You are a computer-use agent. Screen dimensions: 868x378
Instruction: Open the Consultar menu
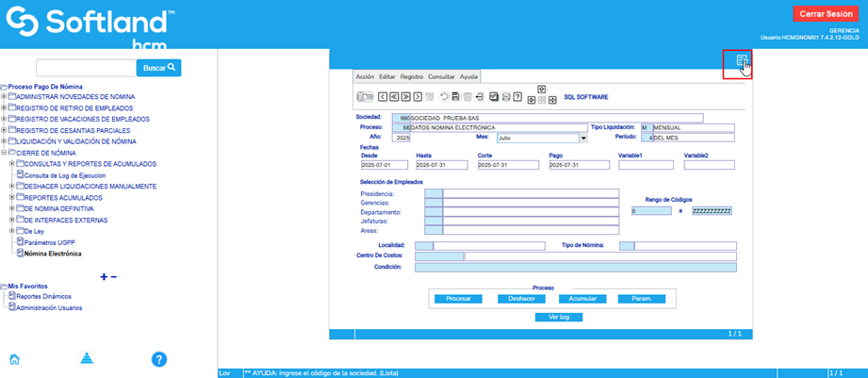tap(441, 76)
